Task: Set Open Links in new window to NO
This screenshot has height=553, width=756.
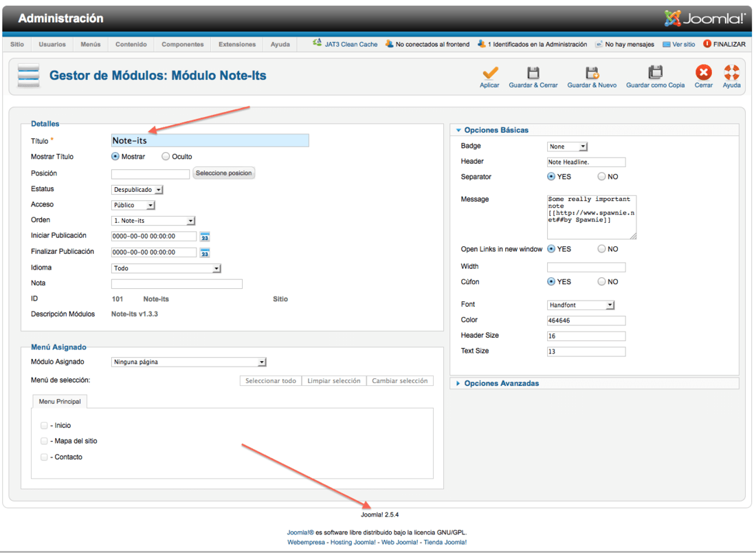Action: (x=601, y=249)
